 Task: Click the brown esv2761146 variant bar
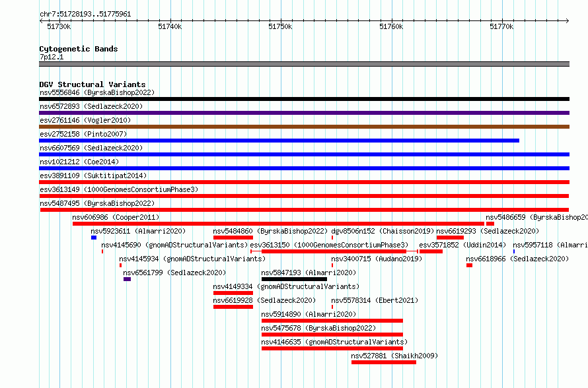click(x=304, y=127)
